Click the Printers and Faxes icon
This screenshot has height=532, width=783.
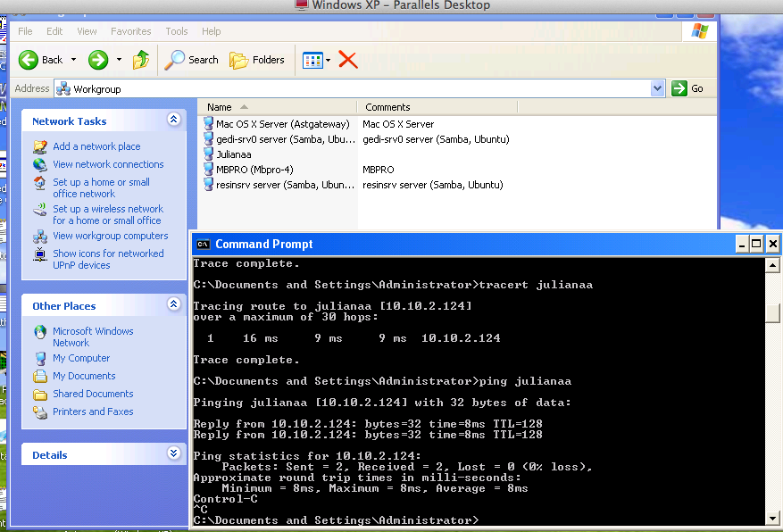point(40,412)
